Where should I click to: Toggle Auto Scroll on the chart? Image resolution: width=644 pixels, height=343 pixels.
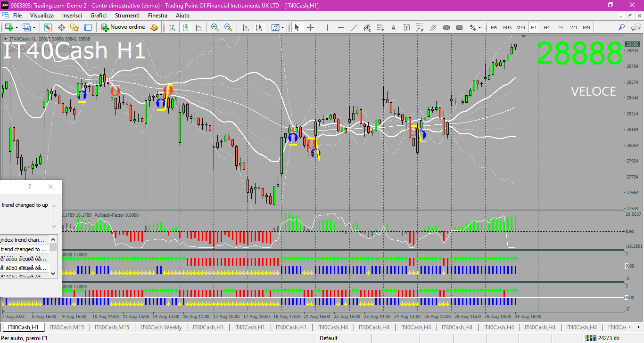click(x=245, y=27)
